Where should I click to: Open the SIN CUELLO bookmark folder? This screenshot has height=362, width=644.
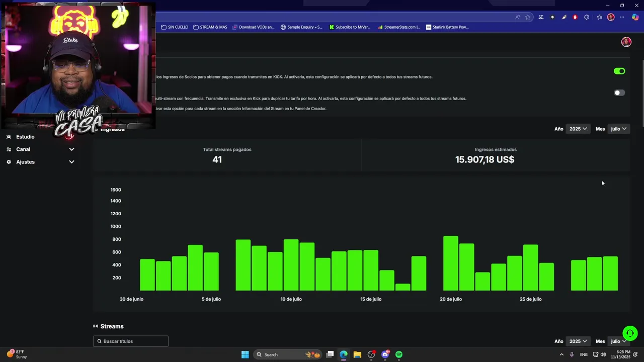coord(175,27)
